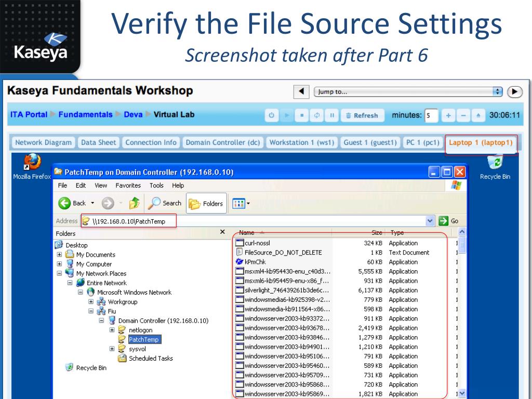Switch to the Connection Info tab
This screenshot has width=532, height=399.
pos(151,142)
